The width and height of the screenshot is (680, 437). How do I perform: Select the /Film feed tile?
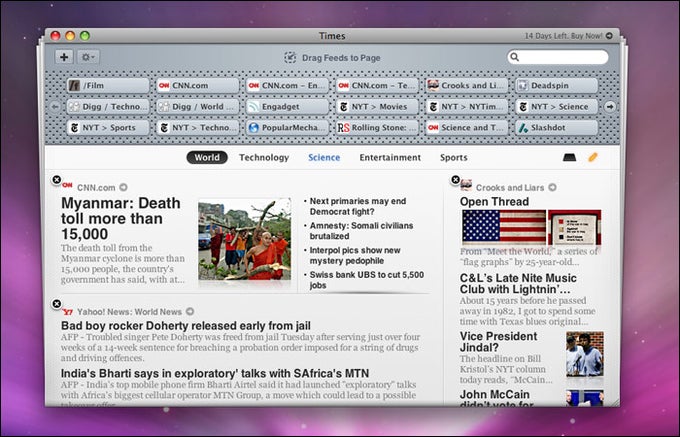[108, 85]
